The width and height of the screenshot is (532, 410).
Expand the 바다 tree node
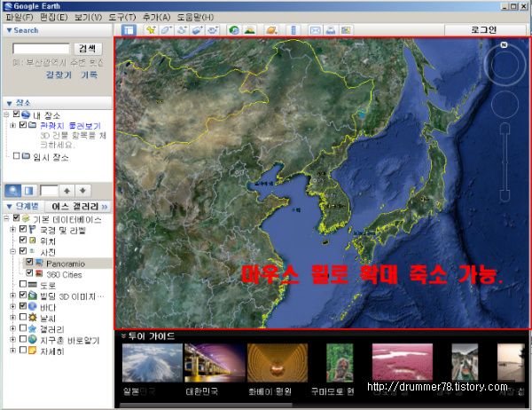13,306
